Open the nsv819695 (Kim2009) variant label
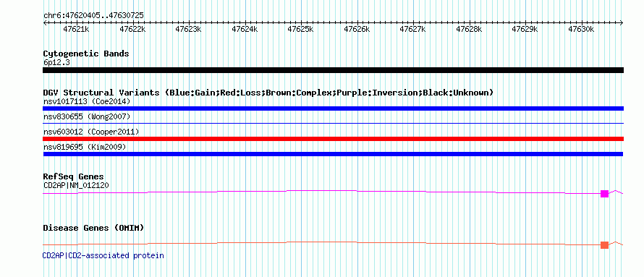 84,147
